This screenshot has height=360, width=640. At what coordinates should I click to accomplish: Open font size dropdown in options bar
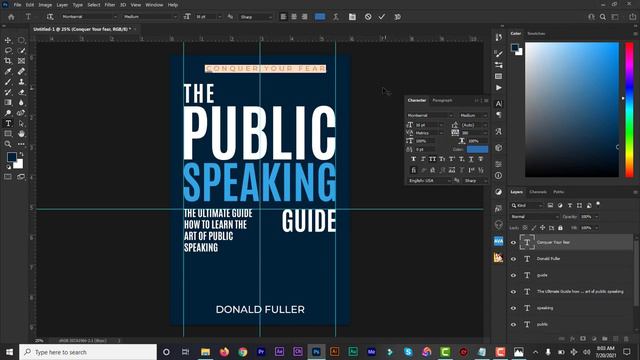(209, 17)
